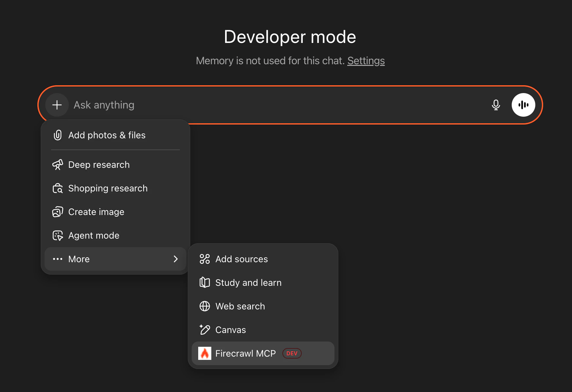Choose Agent mode from the menu
The image size is (572, 392).
(93, 235)
